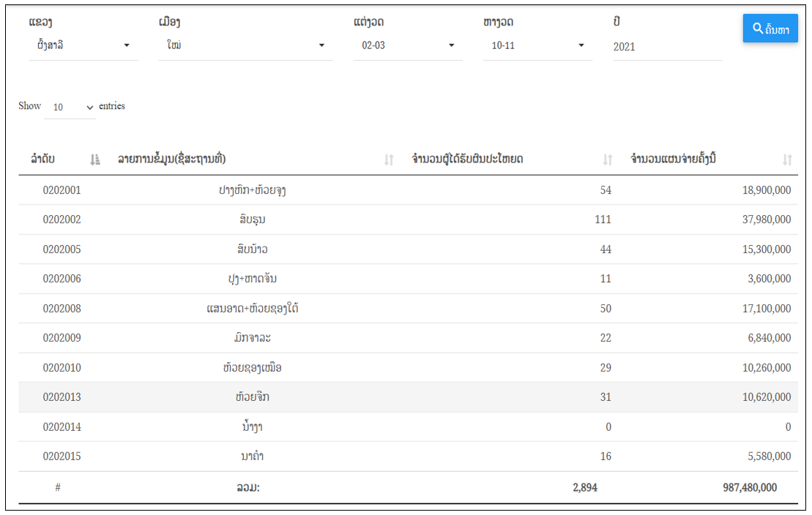The width and height of the screenshot is (812, 515).
Task: Open the ແຕ່ງວດ dropdown showing 02-03
Action: tap(408, 45)
